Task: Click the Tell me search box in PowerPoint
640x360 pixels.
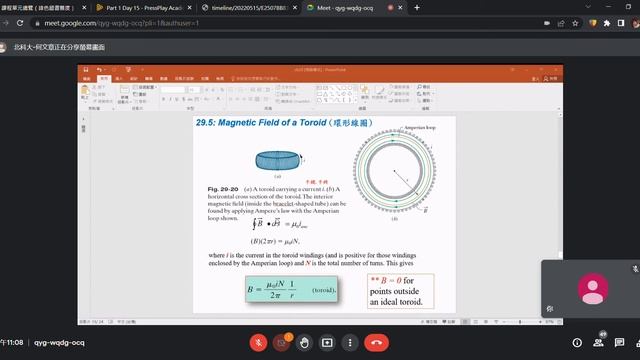Action: pos(256,78)
